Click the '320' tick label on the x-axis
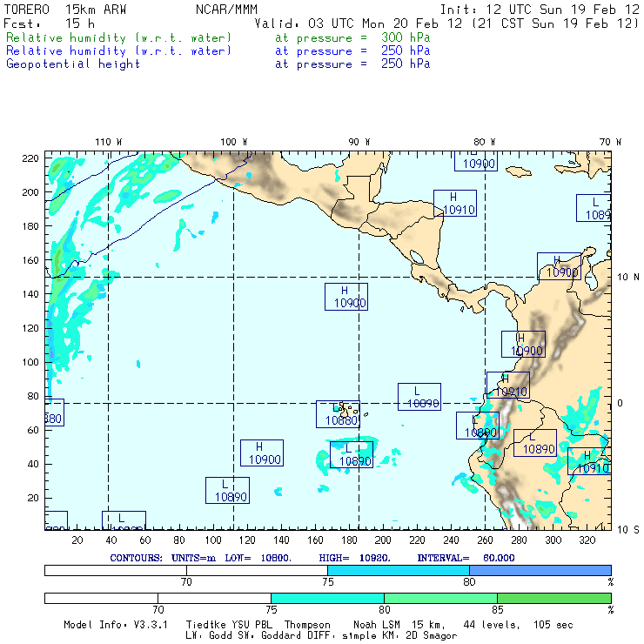The width and height of the screenshot is (644, 644). [x=587, y=540]
